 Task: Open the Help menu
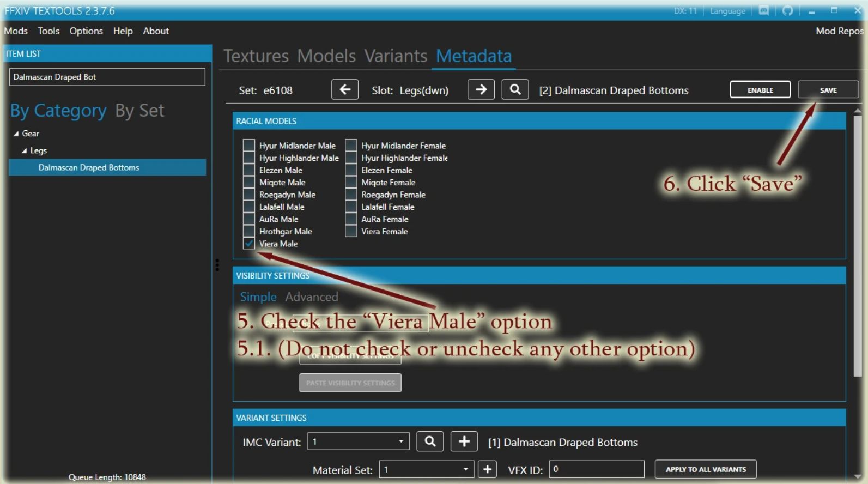[123, 31]
